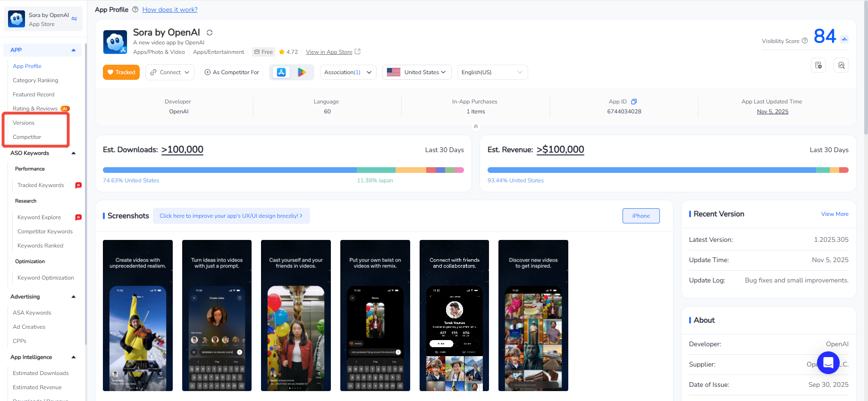Image resolution: width=868 pixels, height=401 pixels.
Task: Click the Est. Downloads country distribution bar
Action: coord(283,170)
